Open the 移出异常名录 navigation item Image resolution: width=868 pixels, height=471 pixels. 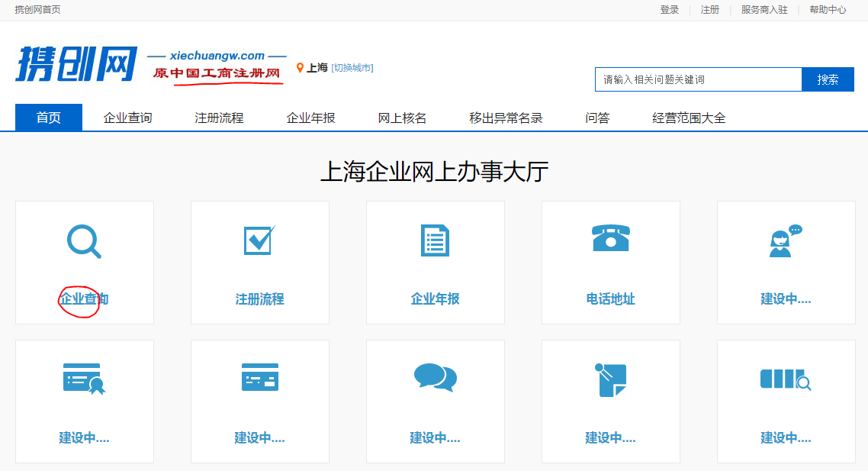click(506, 118)
